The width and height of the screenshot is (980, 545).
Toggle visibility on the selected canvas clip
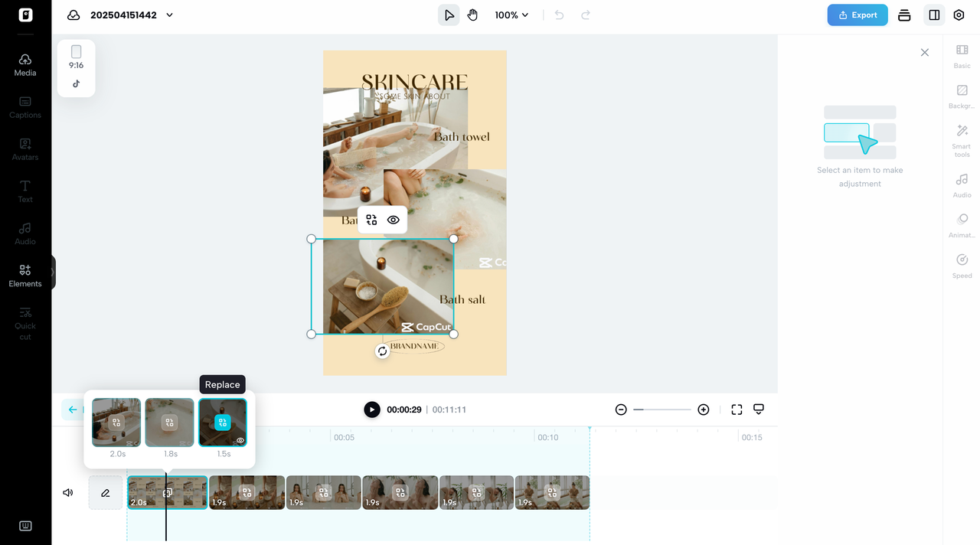(x=394, y=220)
